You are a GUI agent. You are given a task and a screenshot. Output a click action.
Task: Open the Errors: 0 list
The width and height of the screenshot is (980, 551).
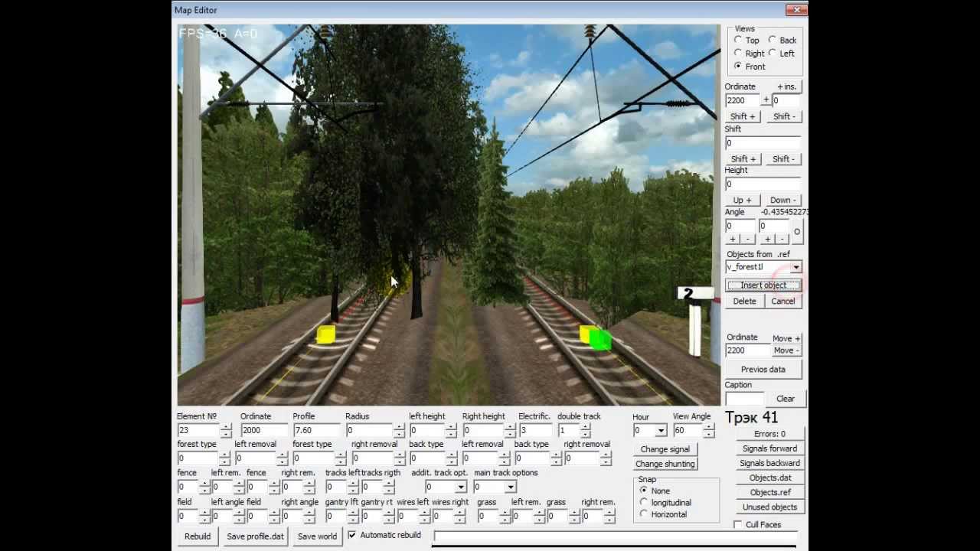coord(770,434)
